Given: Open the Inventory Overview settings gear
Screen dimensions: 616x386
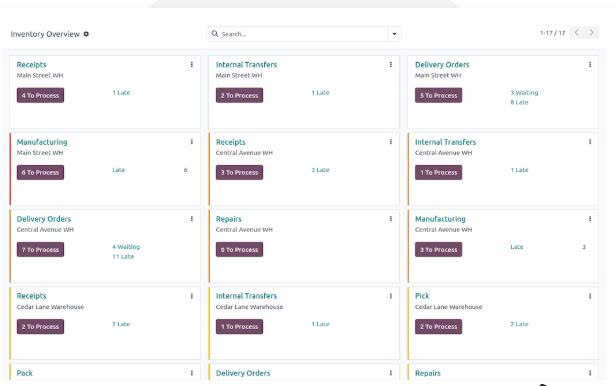Looking at the screenshot, I should pyautogui.click(x=86, y=34).
